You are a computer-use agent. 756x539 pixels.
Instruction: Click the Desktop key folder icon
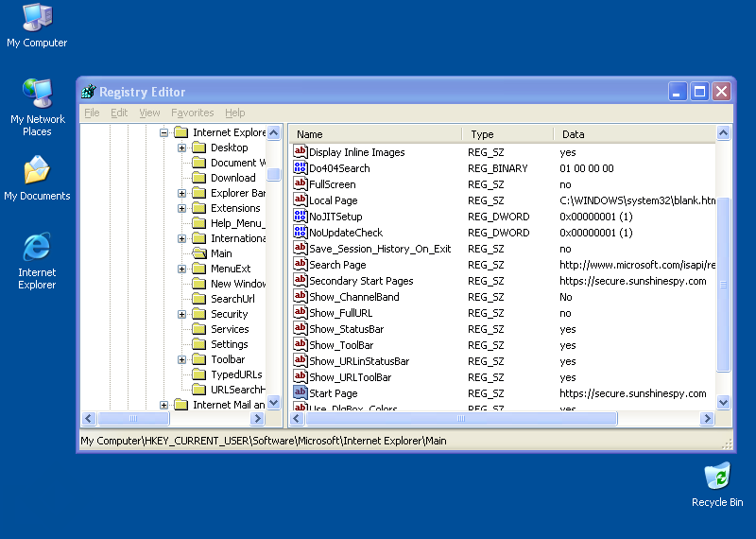point(199,148)
